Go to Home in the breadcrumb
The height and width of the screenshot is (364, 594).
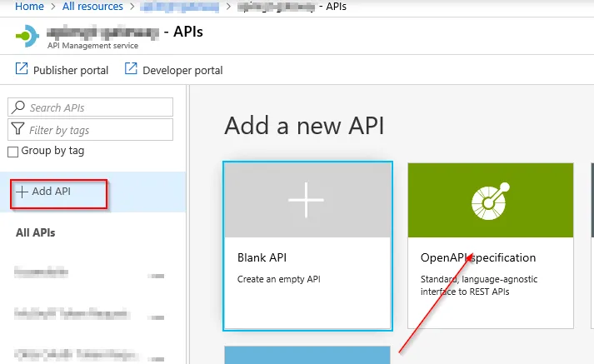point(29,7)
